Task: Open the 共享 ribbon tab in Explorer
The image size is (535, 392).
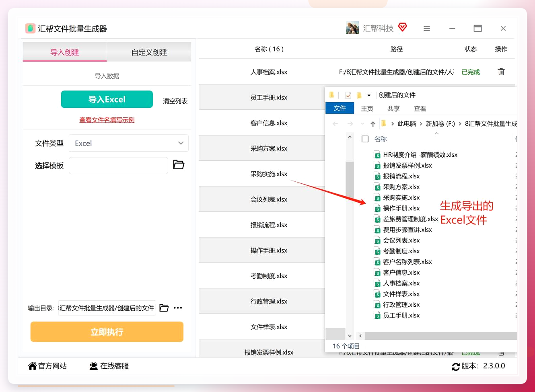Action: pyautogui.click(x=393, y=109)
